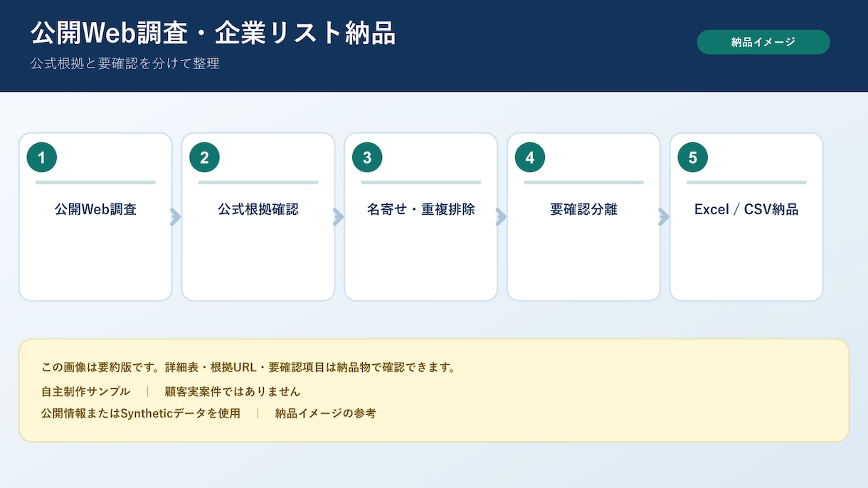Click subtitle 公式根拠と要確認を分けて整理

(x=125, y=64)
